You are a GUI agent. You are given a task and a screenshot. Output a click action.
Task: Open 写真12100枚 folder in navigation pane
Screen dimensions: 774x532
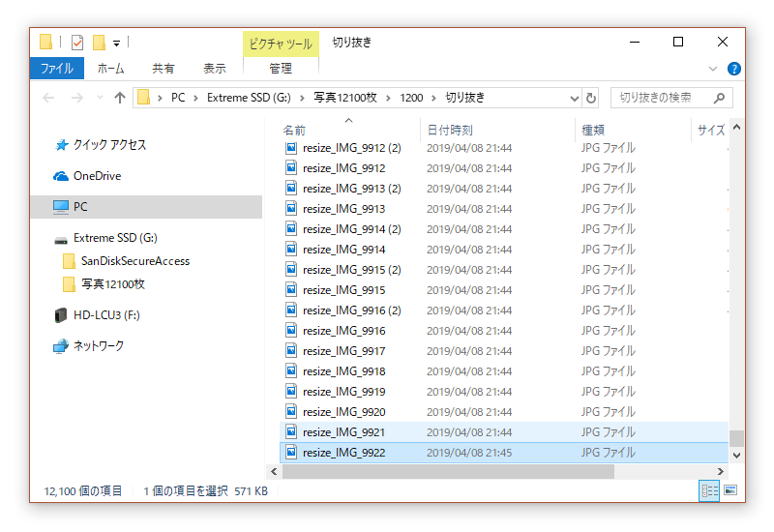(x=113, y=284)
